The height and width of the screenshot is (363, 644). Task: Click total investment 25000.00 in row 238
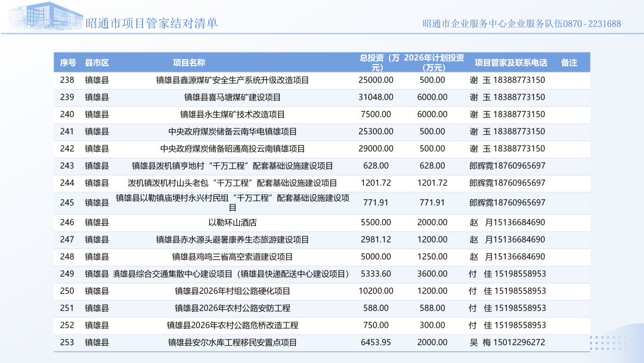[x=376, y=80]
